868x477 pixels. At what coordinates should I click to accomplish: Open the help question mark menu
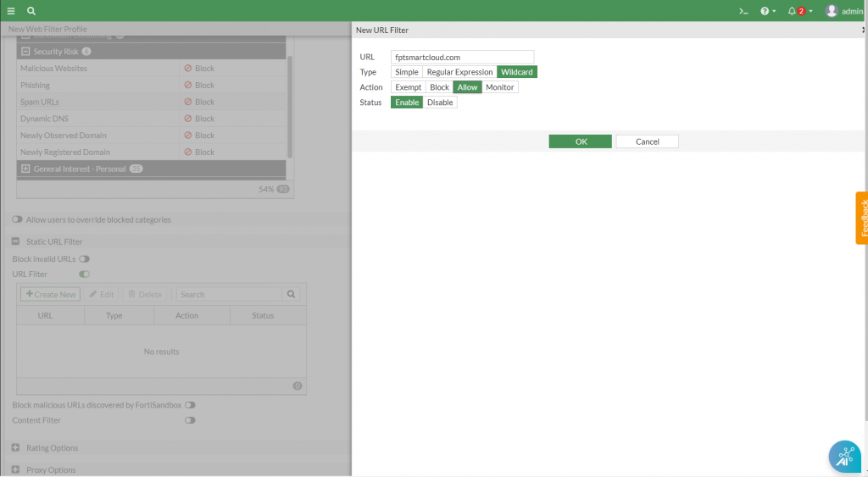(767, 11)
